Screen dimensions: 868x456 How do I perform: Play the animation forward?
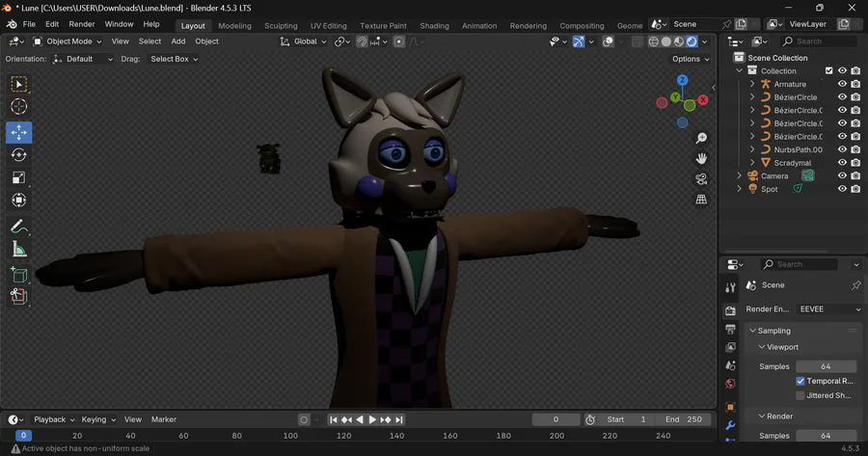372,419
